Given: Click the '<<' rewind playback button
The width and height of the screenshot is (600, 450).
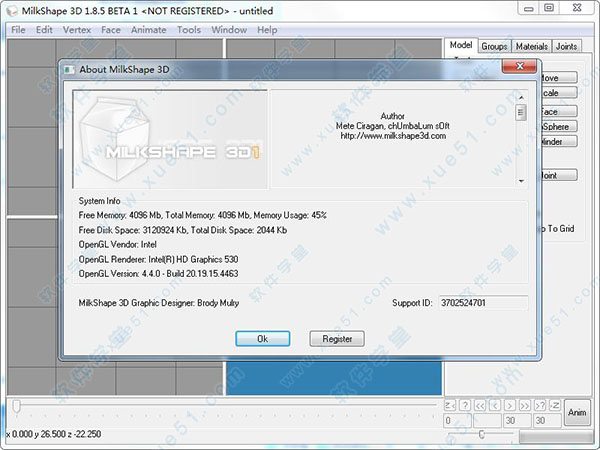Looking at the screenshot, I should tap(479, 405).
